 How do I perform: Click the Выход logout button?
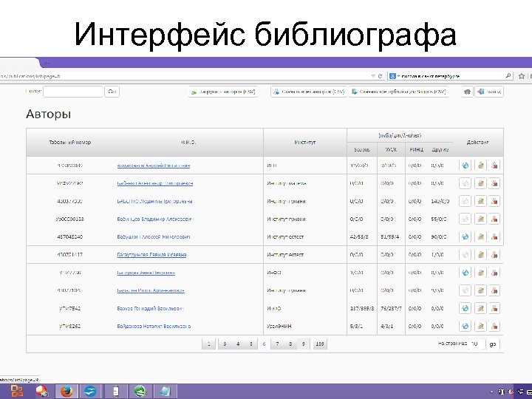point(489,92)
